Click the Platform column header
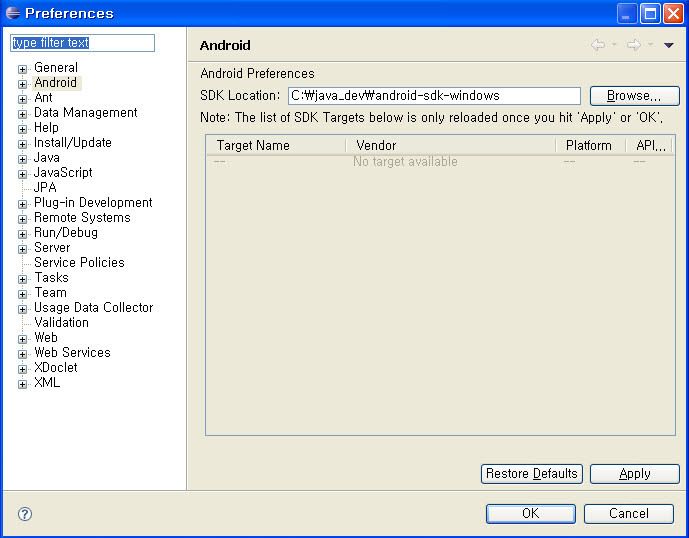This screenshot has height=538, width=689. (590, 145)
